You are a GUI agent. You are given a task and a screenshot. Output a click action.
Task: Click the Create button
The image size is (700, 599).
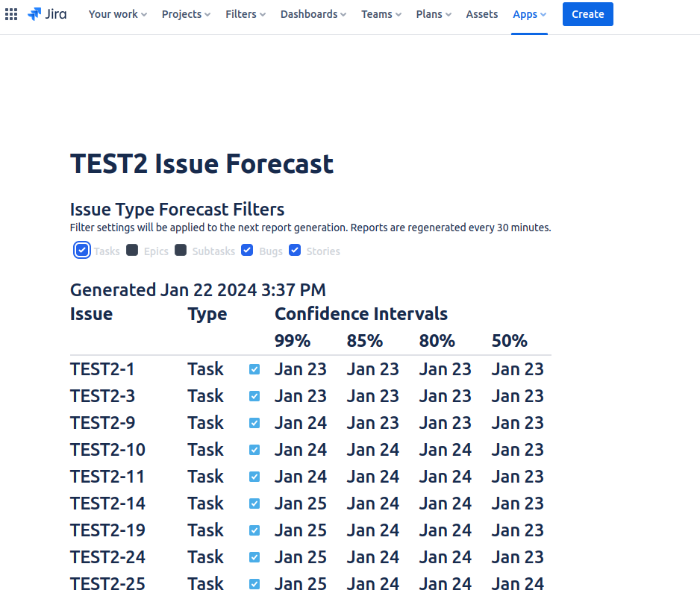[587, 13]
